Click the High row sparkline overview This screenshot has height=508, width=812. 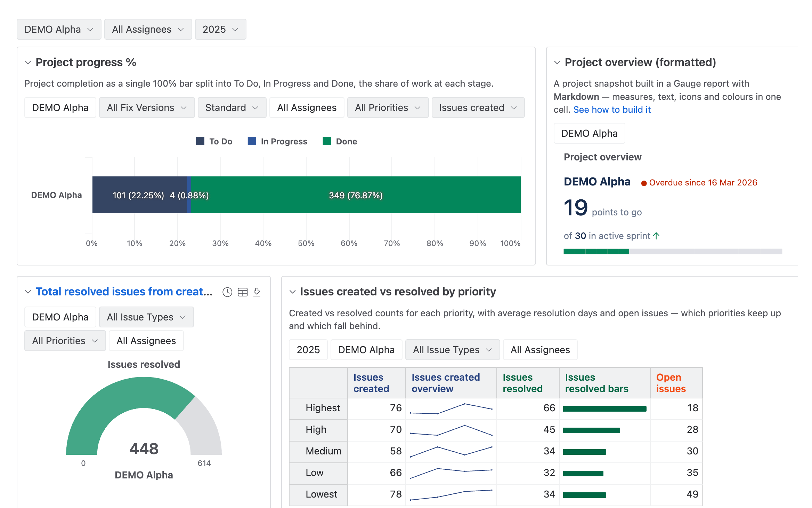[451, 430]
